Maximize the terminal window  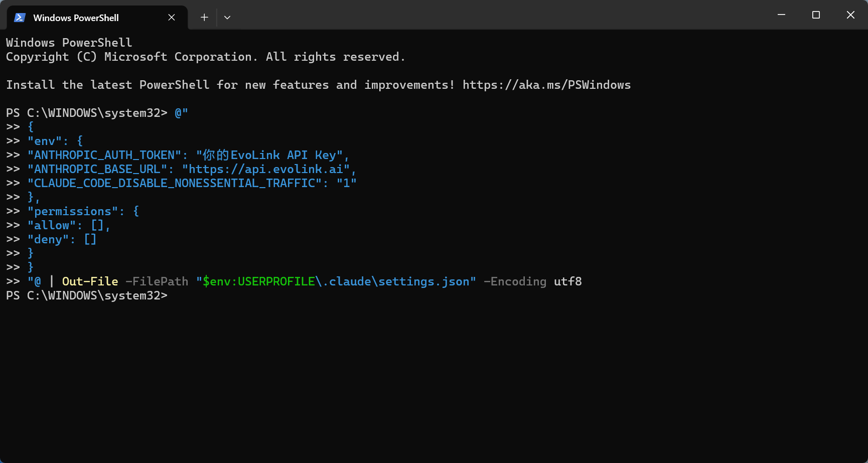tap(815, 15)
